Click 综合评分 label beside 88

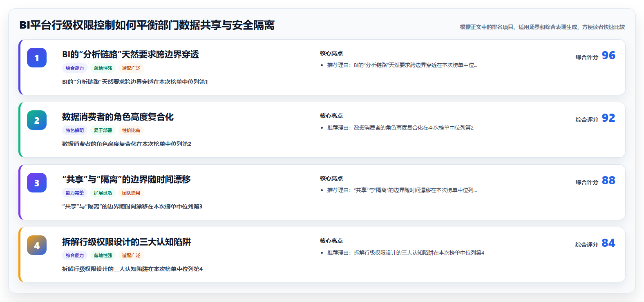tap(587, 182)
